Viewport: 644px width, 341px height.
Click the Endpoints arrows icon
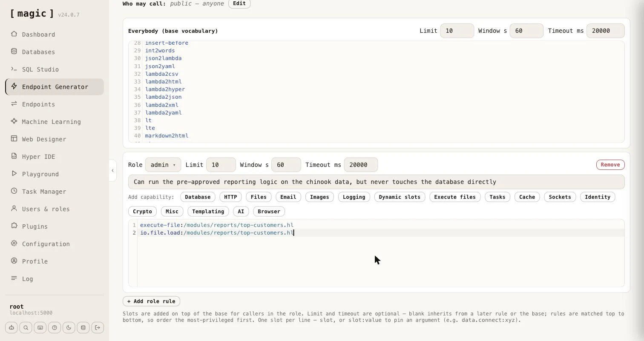click(14, 104)
